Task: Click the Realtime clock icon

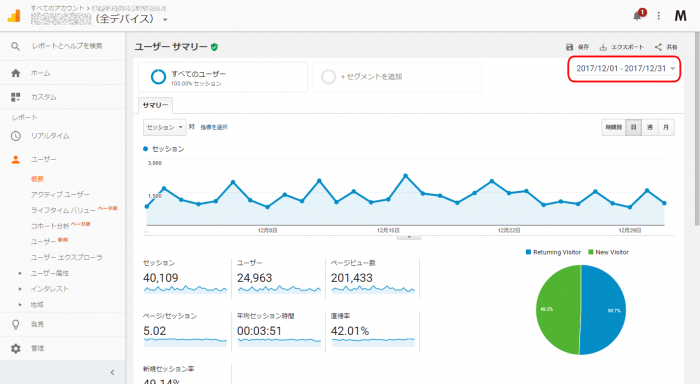Action: (16, 136)
